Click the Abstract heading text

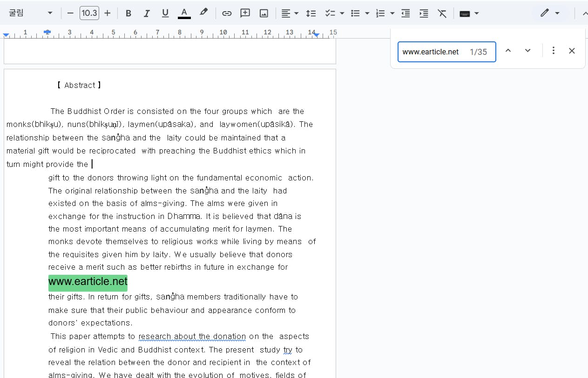point(79,85)
